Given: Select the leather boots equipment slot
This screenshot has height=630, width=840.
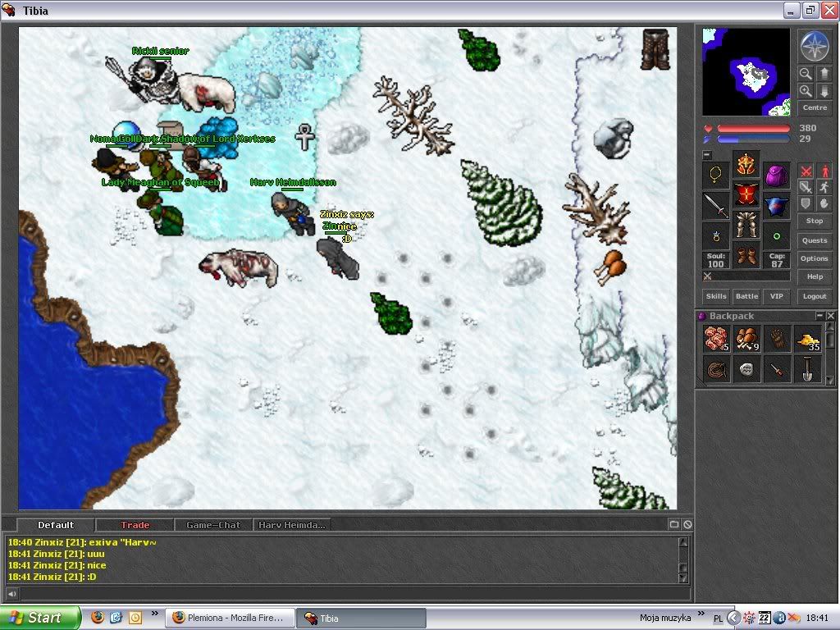Looking at the screenshot, I should [x=746, y=255].
